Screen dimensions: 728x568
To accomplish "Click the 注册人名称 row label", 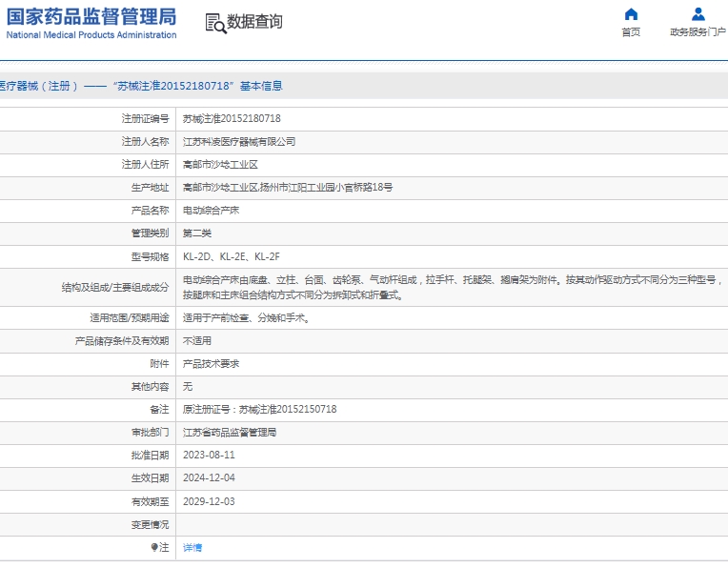I will coord(146,141).
